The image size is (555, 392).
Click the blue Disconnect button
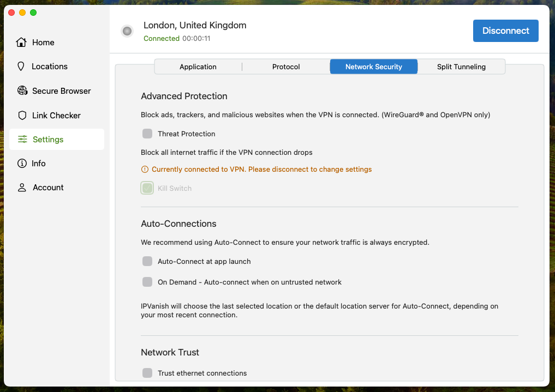tap(505, 31)
